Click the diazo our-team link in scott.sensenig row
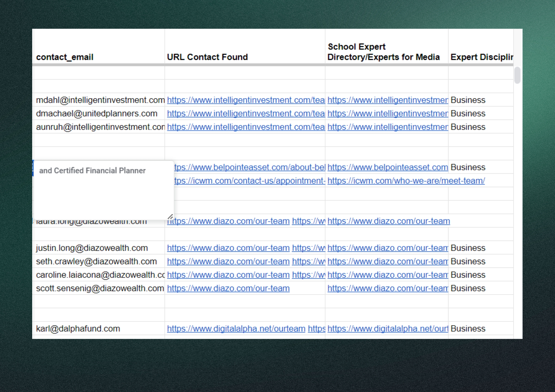This screenshot has width=555, height=392. point(228,288)
